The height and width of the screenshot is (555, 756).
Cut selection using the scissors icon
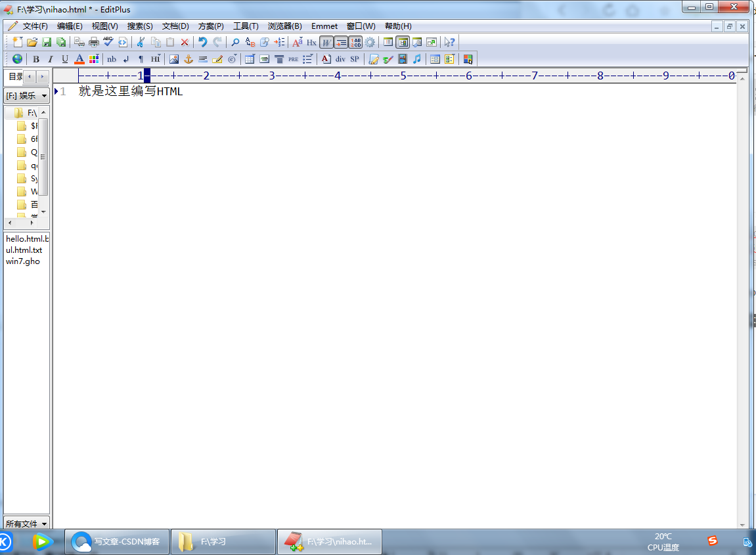pyautogui.click(x=141, y=43)
